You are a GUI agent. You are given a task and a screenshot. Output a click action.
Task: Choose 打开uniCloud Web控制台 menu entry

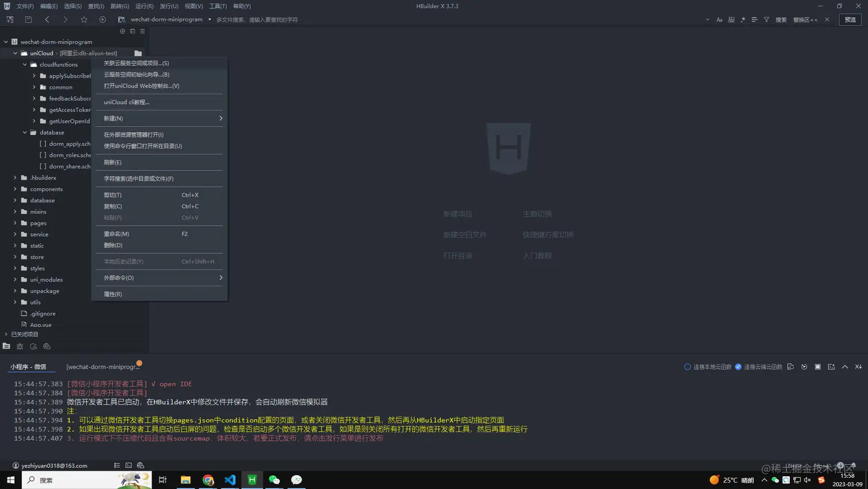point(159,86)
